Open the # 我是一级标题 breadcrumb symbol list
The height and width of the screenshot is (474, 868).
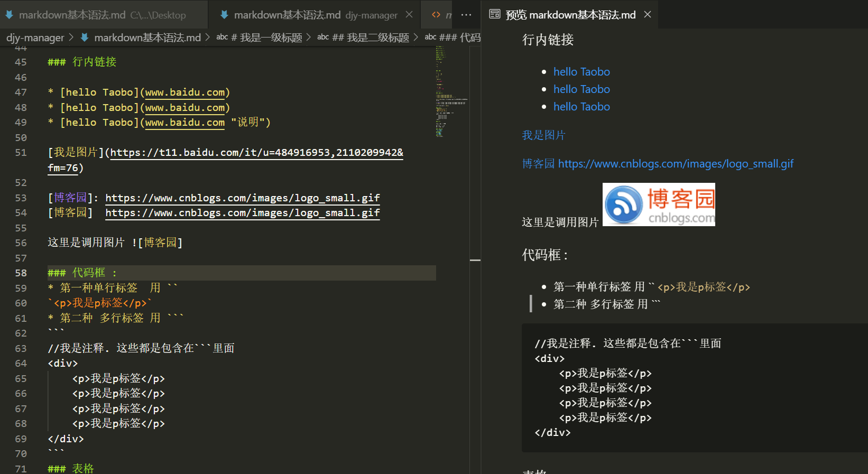click(x=266, y=38)
